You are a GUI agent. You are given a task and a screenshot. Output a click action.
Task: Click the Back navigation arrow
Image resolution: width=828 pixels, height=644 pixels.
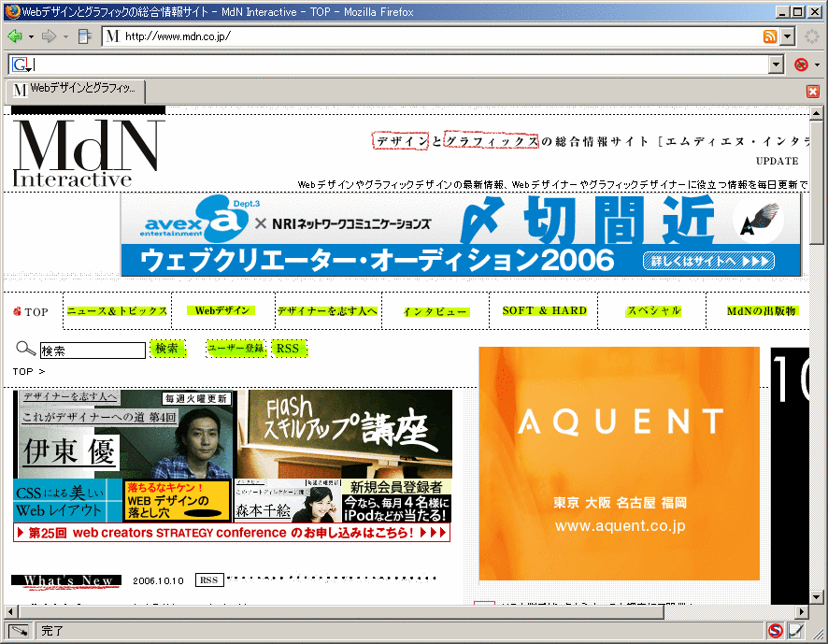coord(15,36)
